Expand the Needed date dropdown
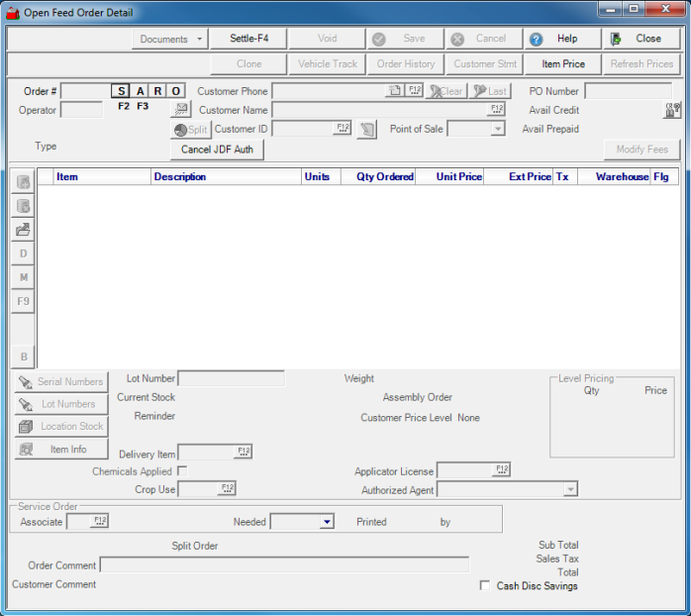Viewport: 691px width, 616px height. [327, 522]
